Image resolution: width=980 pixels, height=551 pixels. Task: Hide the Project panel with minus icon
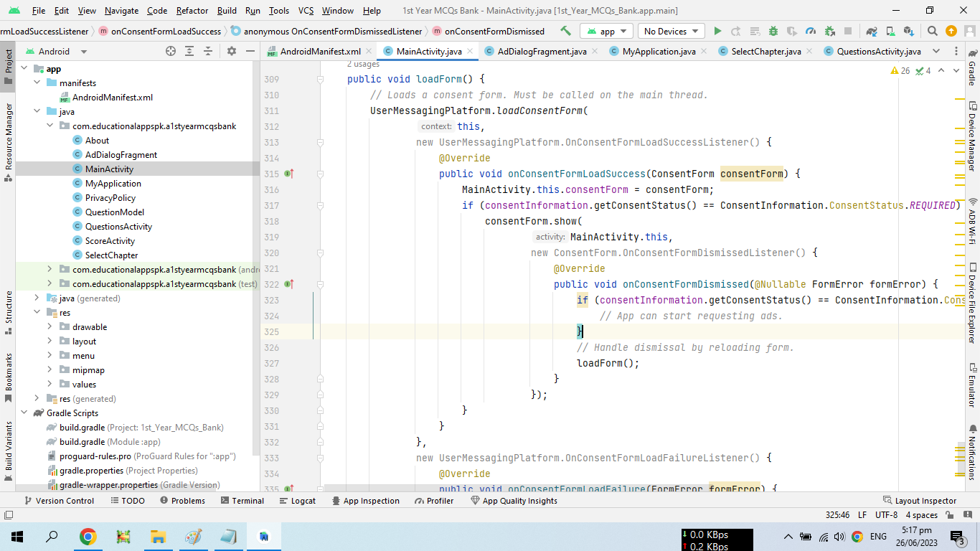tap(250, 51)
